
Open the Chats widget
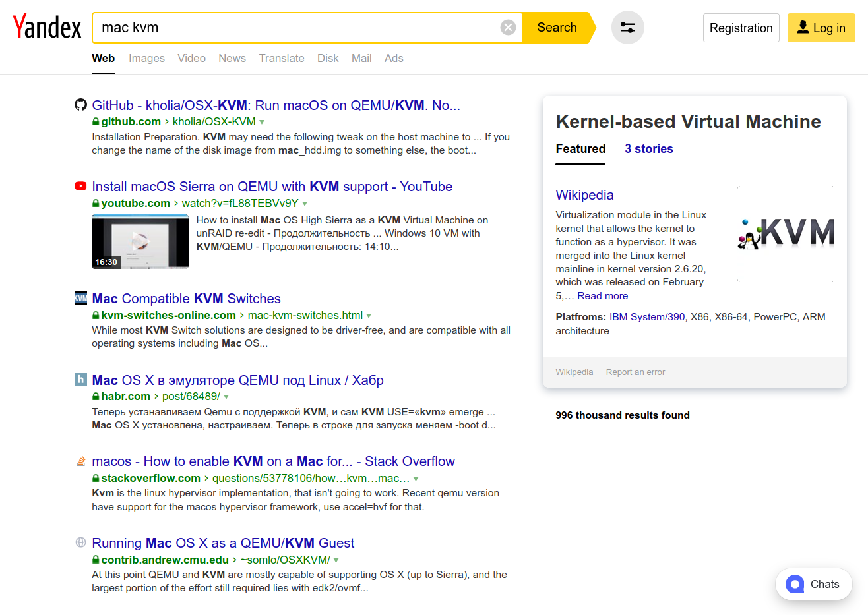point(814,584)
